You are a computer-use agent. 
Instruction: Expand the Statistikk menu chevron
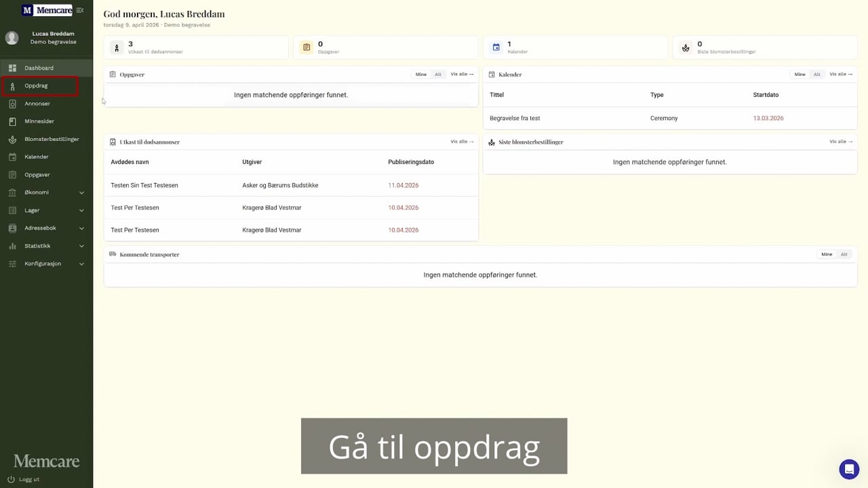81,246
